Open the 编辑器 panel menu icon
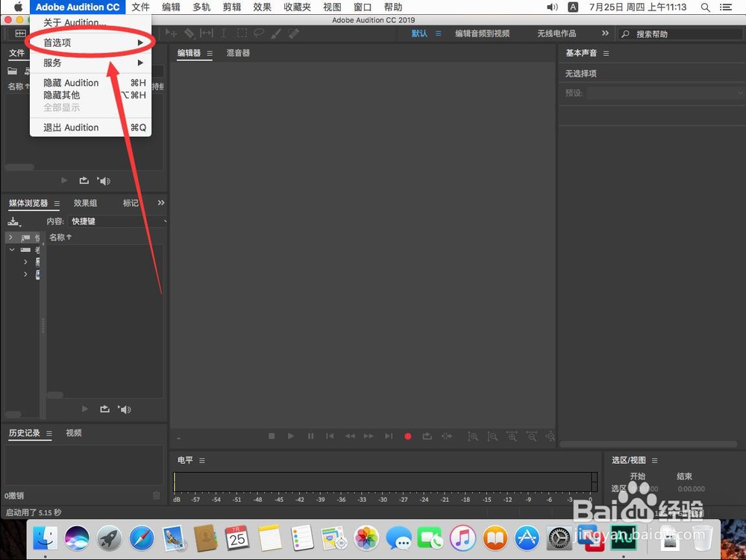 point(210,53)
